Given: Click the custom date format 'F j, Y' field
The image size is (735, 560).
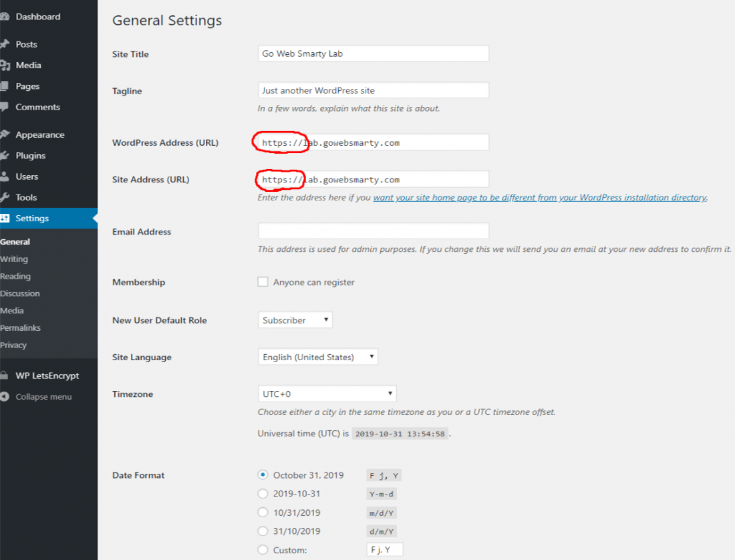Looking at the screenshot, I should coord(385,550).
